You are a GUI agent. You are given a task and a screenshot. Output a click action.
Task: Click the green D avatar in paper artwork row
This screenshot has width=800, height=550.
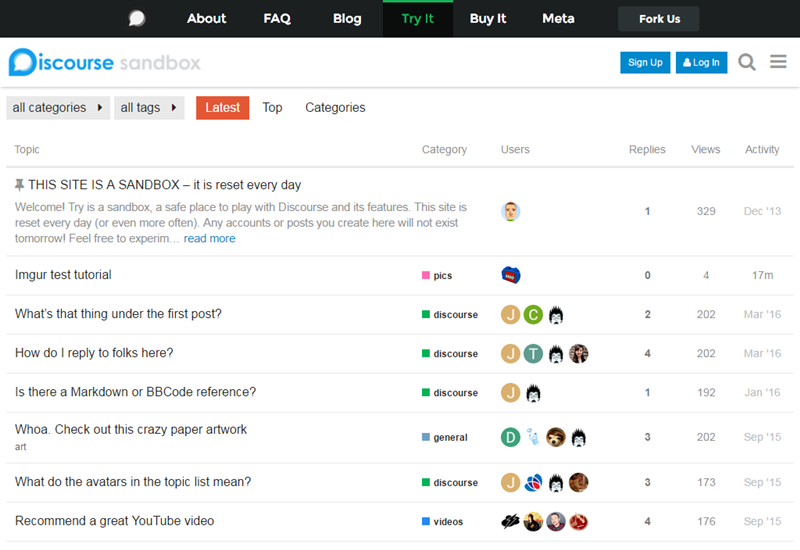point(510,437)
